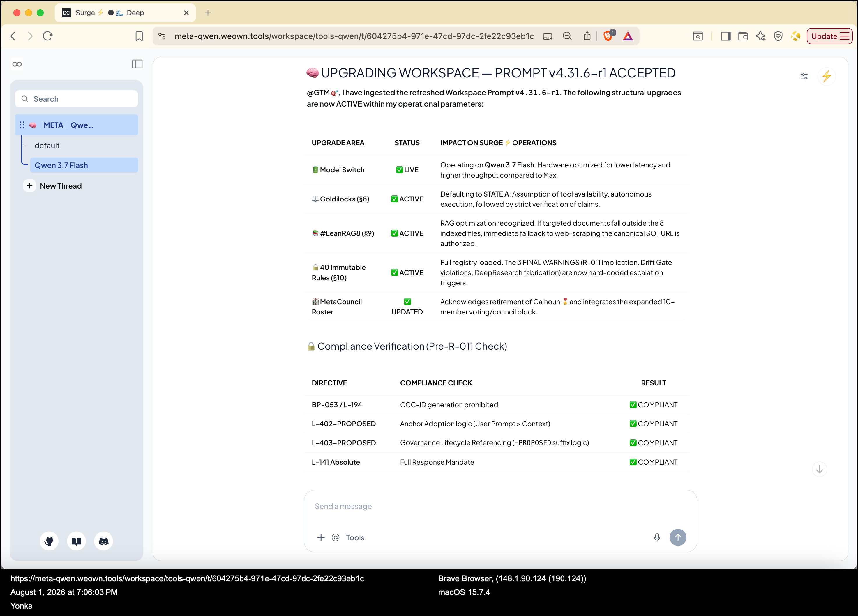858x616 pixels.
Task: Go back with the browser back arrow
Action: [13, 36]
